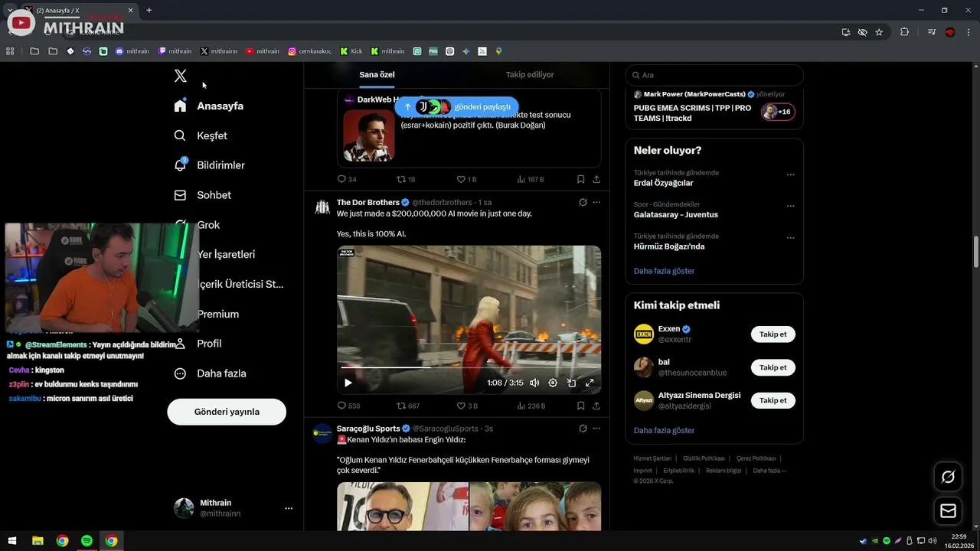The width and height of the screenshot is (980, 551).
Task: Click Daha fazla göster under Kimi takip etmeli
Action: click(664, 431)
